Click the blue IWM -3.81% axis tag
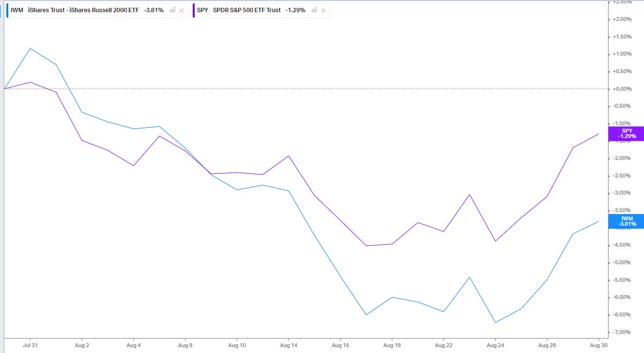644x353 pixels. tap(626, 221)
